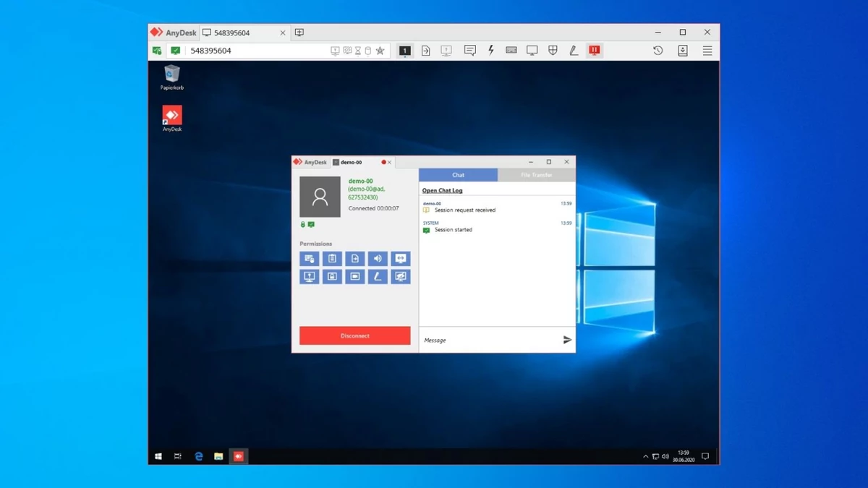Viewport: 868px width, 488px height.
Task: Click AnyDesk icon in remote taskbar
Action: point(239,456)
